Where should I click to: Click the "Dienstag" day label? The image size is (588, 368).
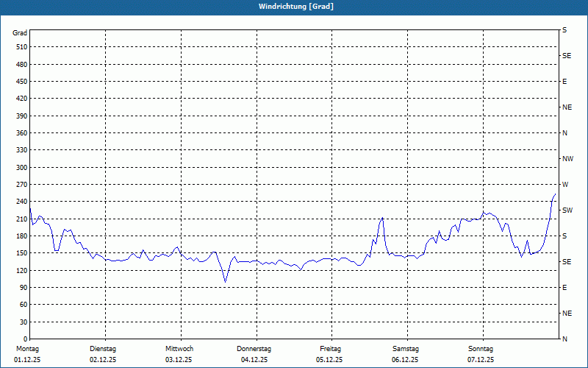click(103, 349)
